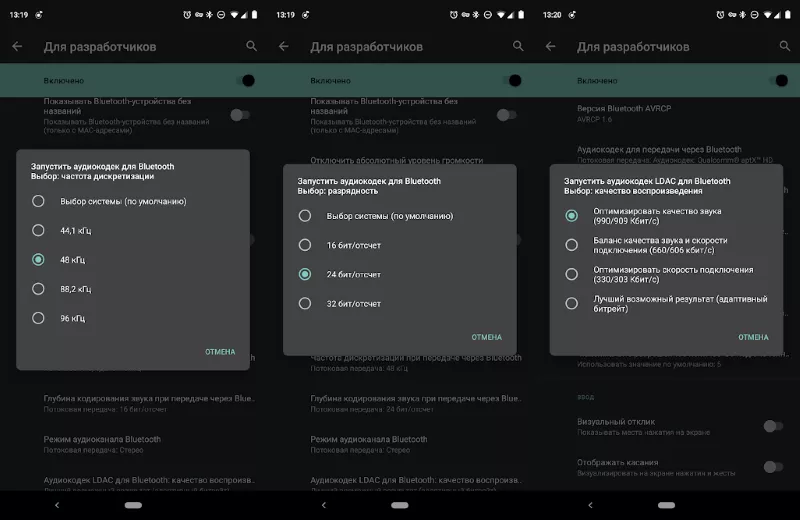Select 'Выбор системы' in sample rate dialog
Image resolution: width=800 pixels, height=520 pixels.
(108, 201)
